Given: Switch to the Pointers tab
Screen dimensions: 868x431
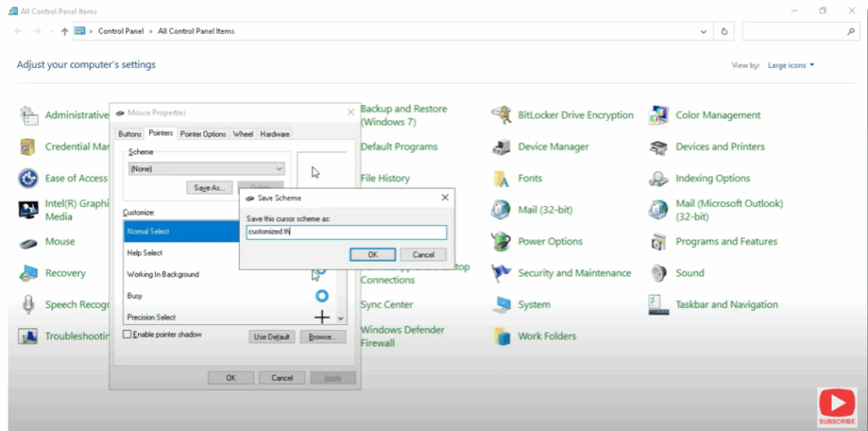Looking at the screenshot, I should pyautogui.click(x=161, y=133).
